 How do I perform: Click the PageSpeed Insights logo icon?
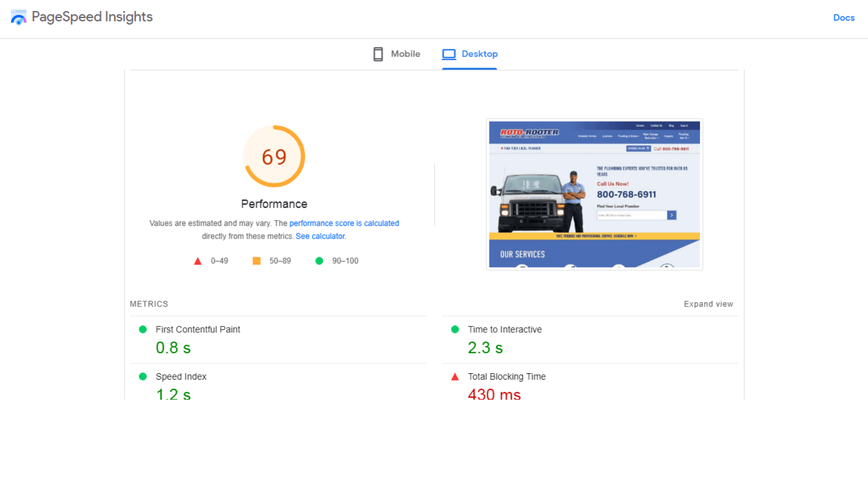[x=19, y=16]
